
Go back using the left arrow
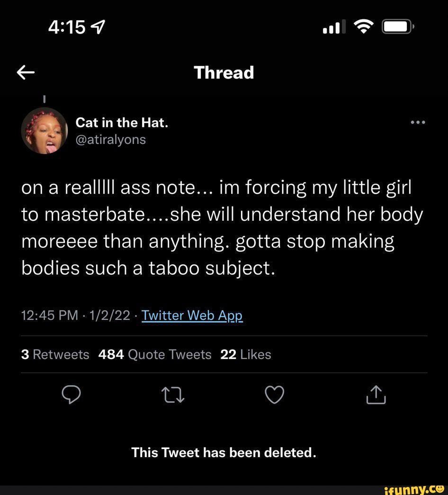click(26, 72)
